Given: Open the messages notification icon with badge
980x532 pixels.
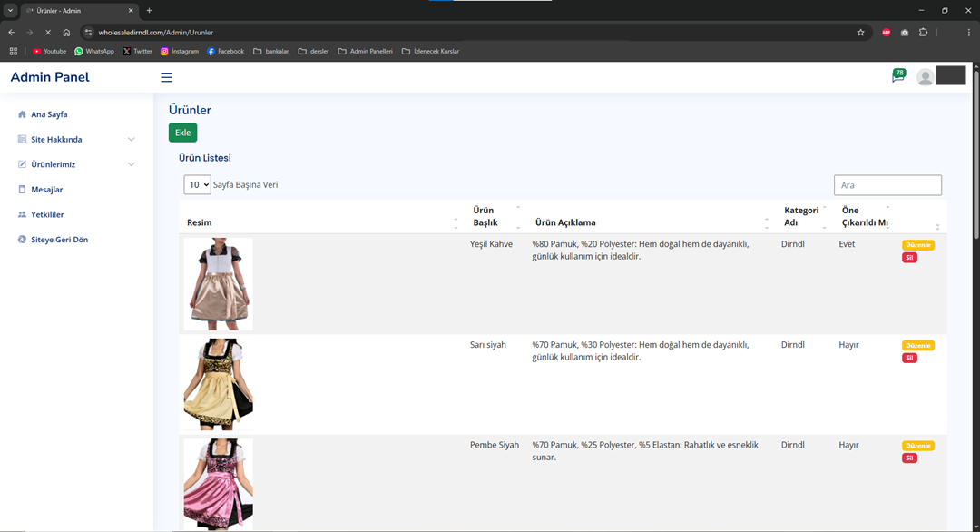Looking at the screenshot, I should click(897, 76).
